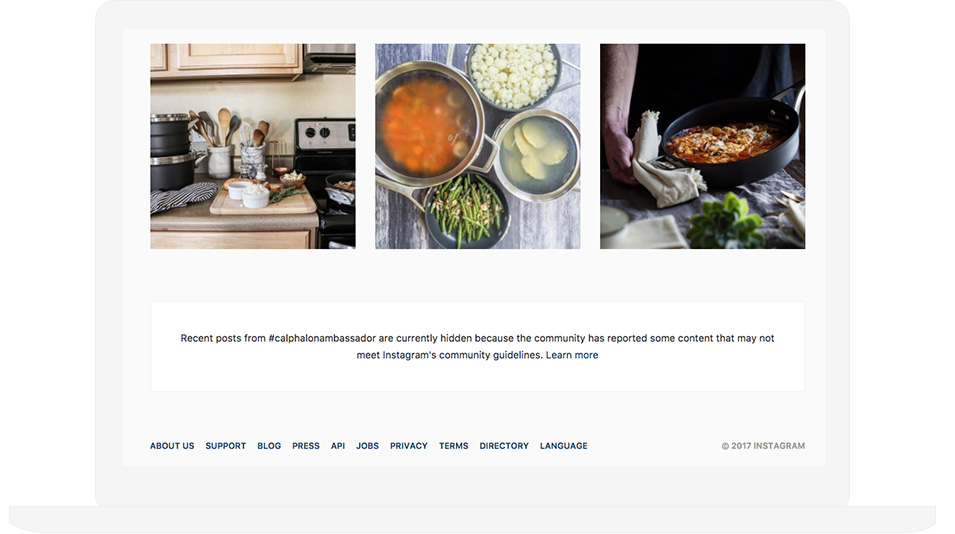Open the overhead pots and pans photo

pyautogui.click(x=478, y=146)
